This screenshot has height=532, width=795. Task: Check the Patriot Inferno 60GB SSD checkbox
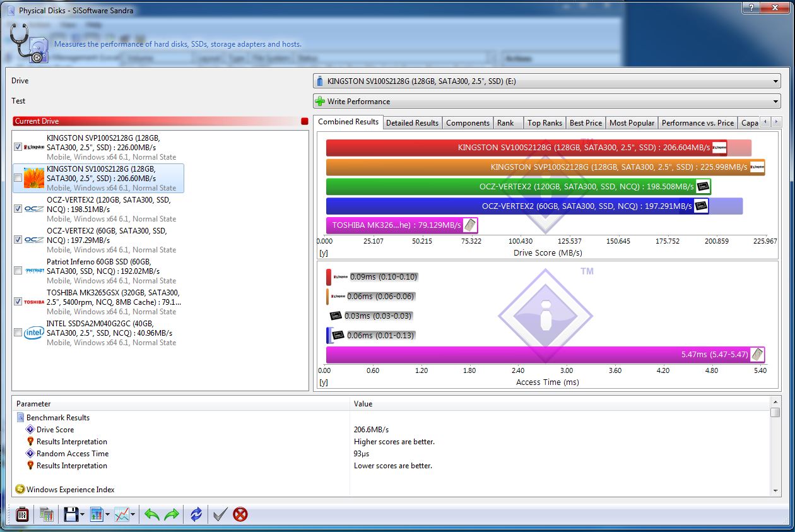tap(18, 271)
